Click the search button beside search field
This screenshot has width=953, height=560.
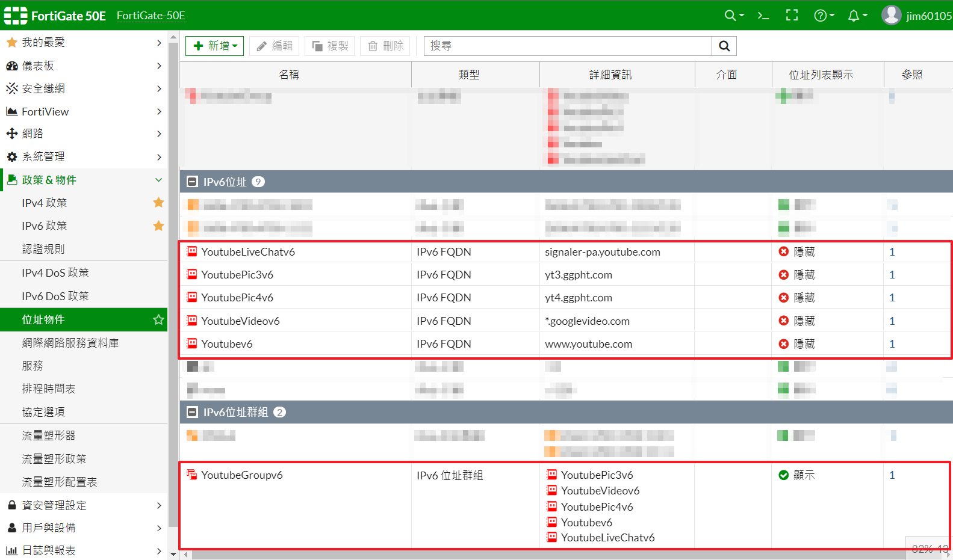coord(724,46)
